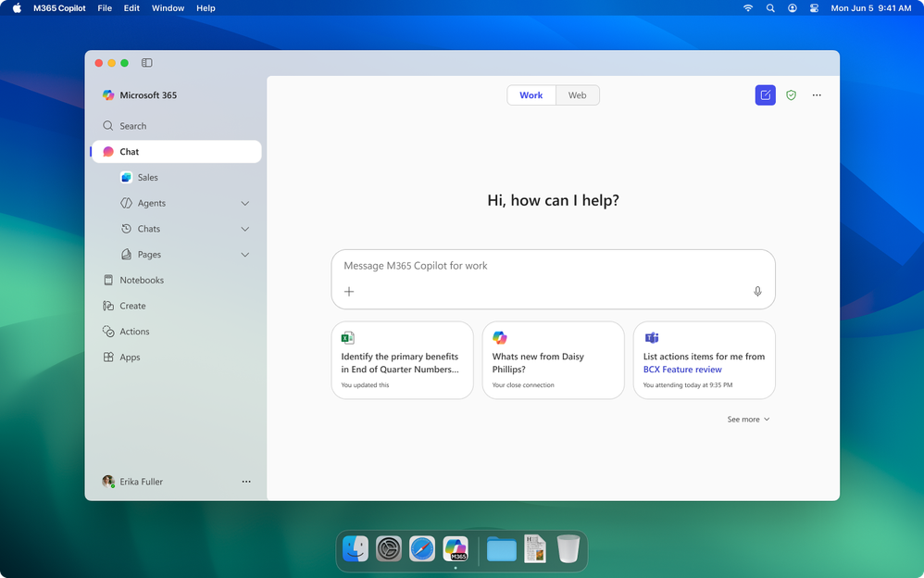The width and height of the screenshot is (924, 578).
Task: Open the Edit menu in menu bar
Action: pos(131,8)
